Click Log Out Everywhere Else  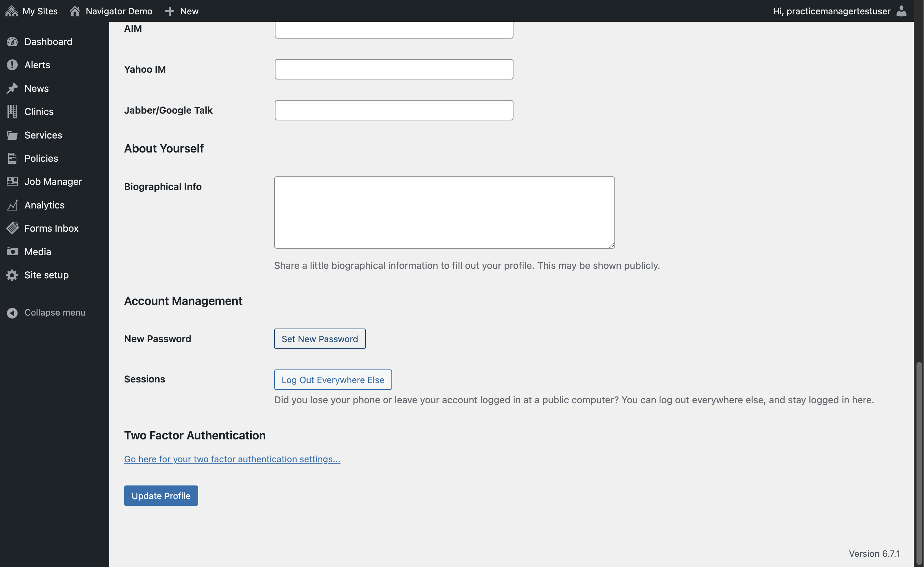click(333, 380)
